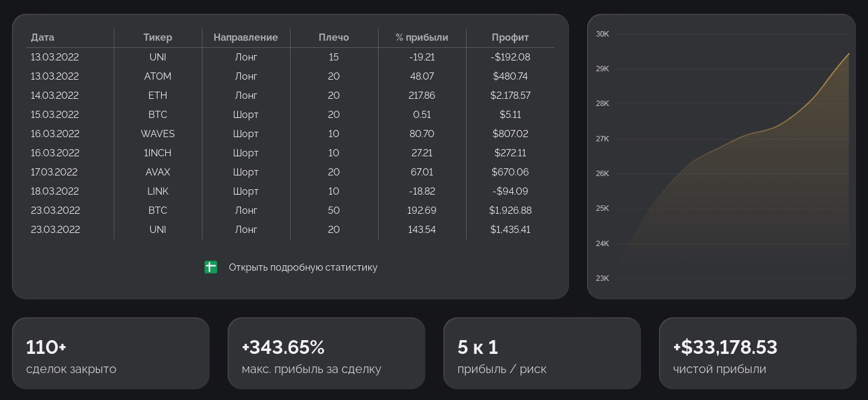Viewport: 868px width, 400px height.
Task: Click the +343.65% max profit card
Action: click(x=326, y=353)
